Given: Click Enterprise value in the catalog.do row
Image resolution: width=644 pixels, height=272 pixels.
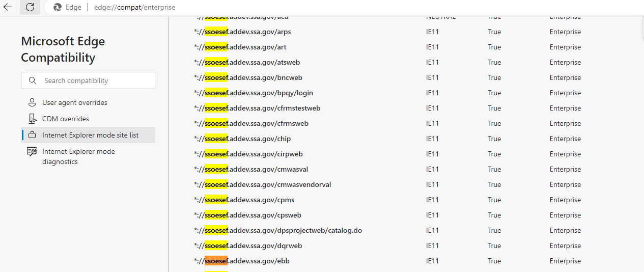Looking at the screenshot, I should click(565, 230).
